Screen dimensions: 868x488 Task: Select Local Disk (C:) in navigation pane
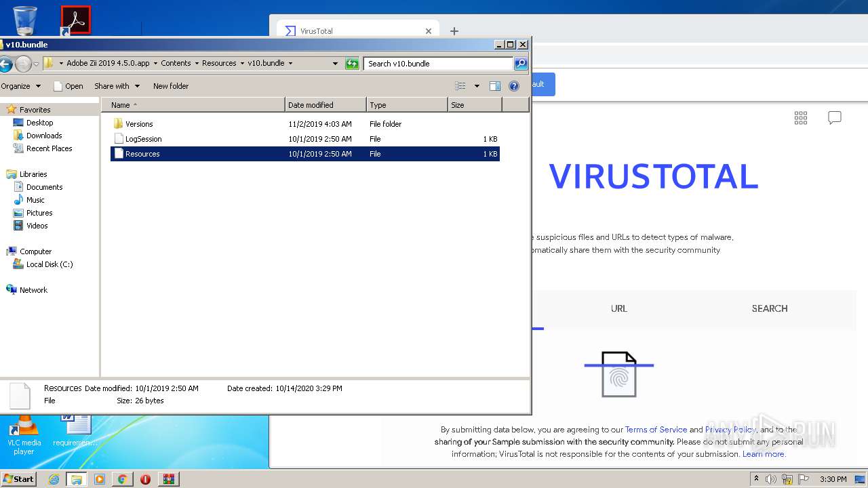[49, 264]
